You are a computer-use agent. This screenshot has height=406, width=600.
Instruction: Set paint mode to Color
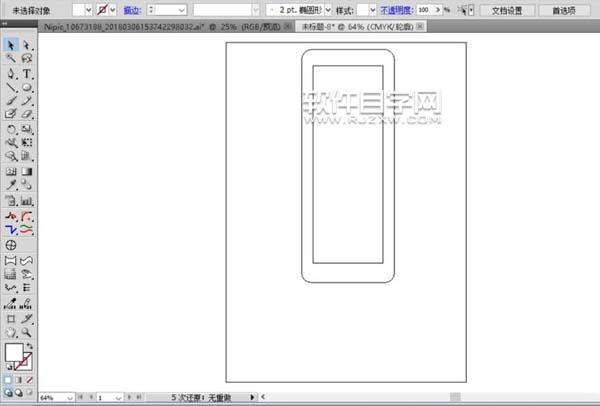coord(8,380)
